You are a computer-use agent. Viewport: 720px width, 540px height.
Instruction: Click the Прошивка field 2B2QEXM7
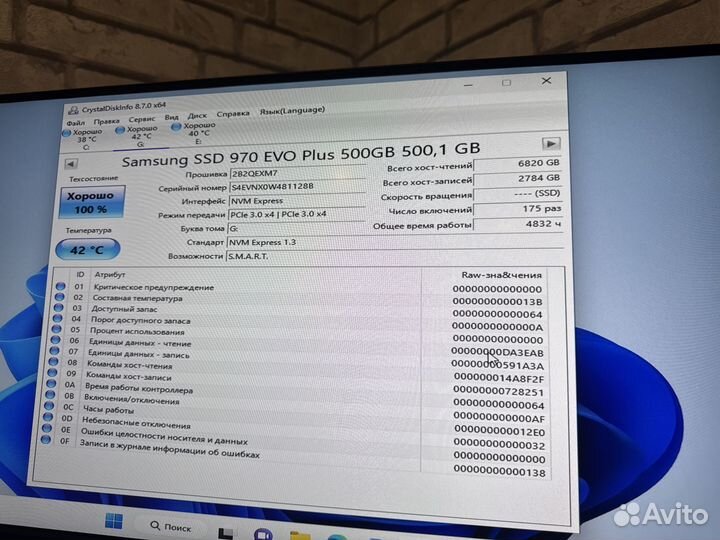tap(298, 173)
